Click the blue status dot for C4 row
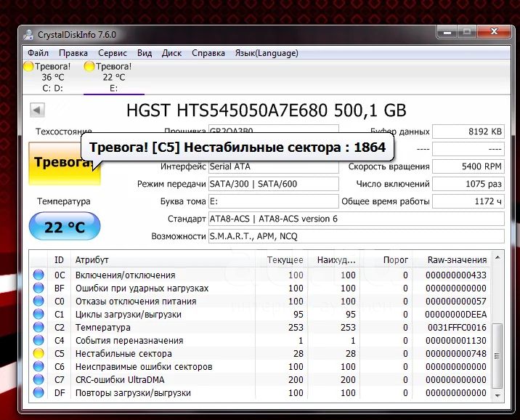This screenshot has height=420, width=520. click(x=38, y=340)
